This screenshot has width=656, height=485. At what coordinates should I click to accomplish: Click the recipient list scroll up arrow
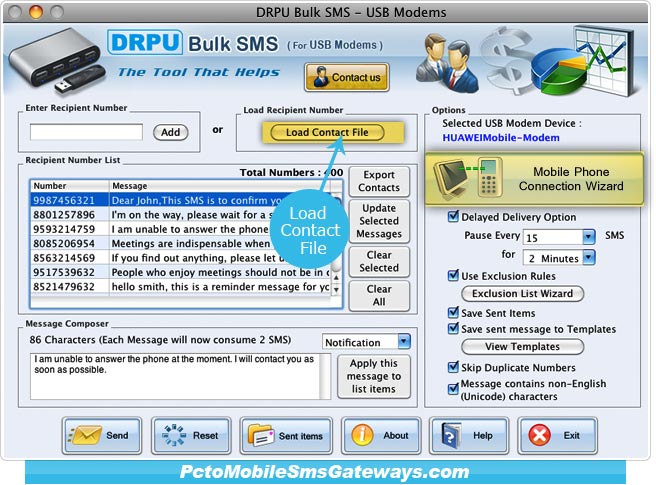pyautogui.click(x=336, y=277)
